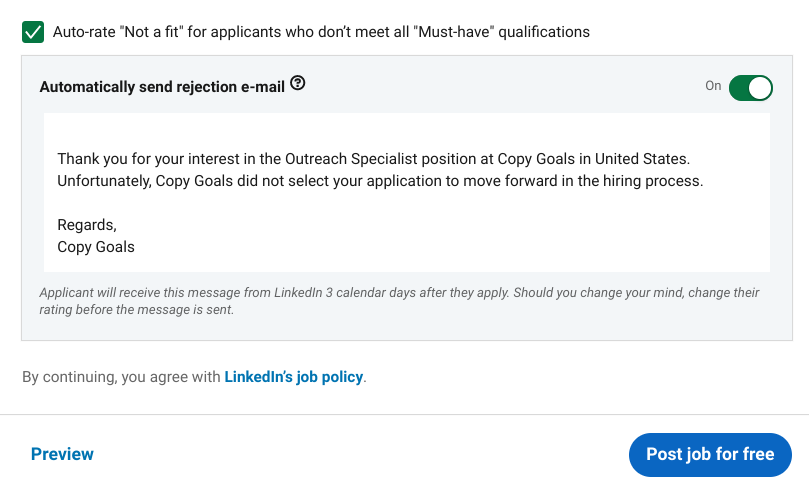Click inside the rejection message text box

(x=407, y=192)
